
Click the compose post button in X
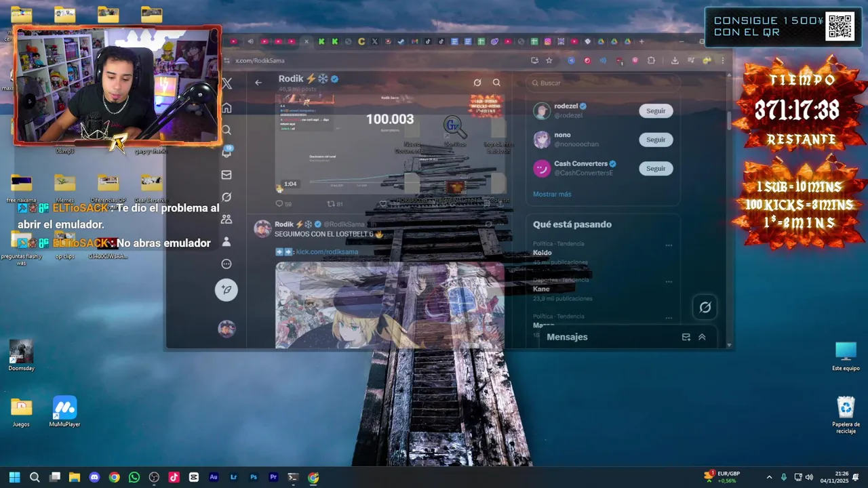coord(226,289)
